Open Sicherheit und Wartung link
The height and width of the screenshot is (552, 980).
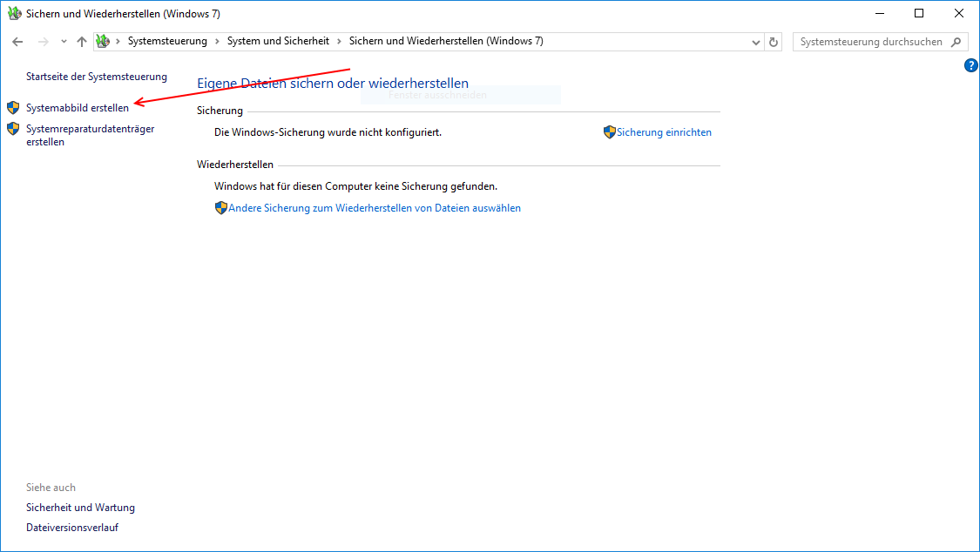click(81, 508)
